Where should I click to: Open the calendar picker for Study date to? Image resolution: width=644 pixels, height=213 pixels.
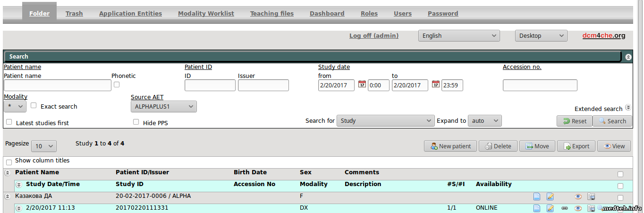click(435, 85)
